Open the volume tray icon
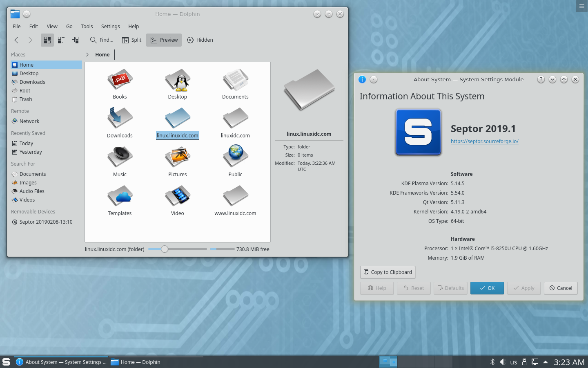Viewport: 588px width, 368px height. 503,362
